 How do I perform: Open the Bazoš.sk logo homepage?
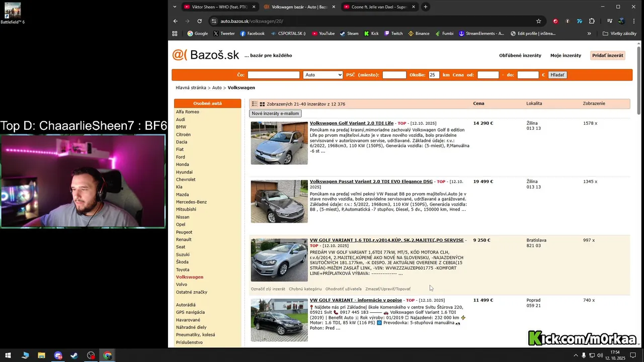206,55
